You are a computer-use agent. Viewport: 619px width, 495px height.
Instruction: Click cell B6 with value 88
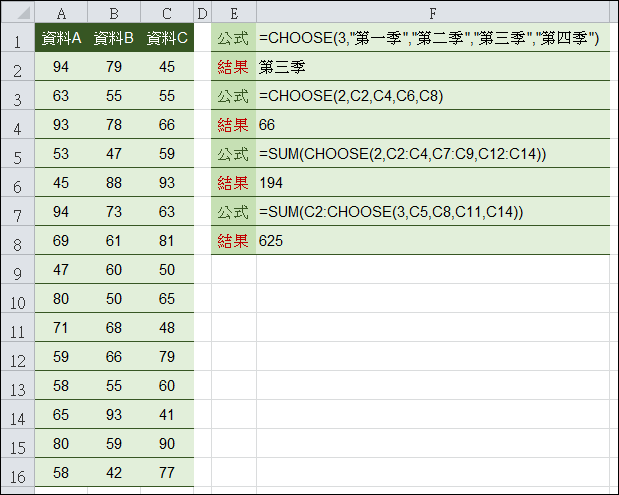click(114, 182)
